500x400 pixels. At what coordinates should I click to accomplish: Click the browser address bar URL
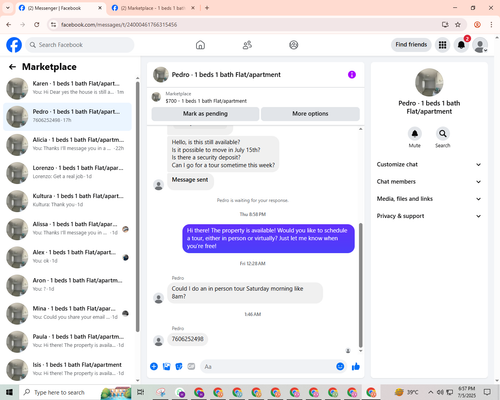pos(119,25)
